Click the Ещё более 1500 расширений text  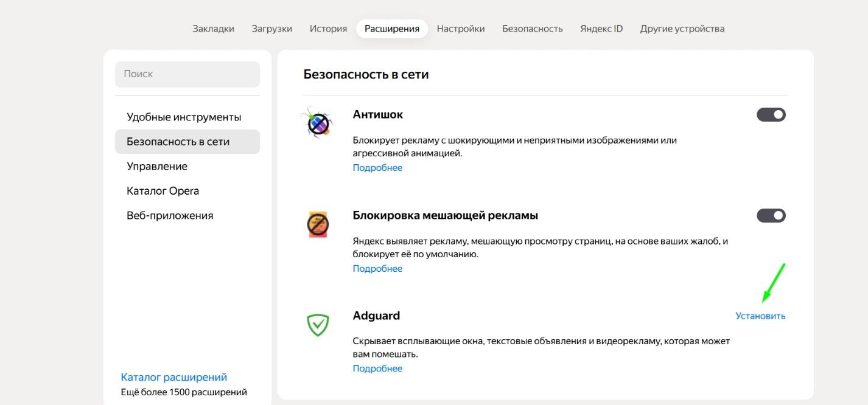point(184,392)
